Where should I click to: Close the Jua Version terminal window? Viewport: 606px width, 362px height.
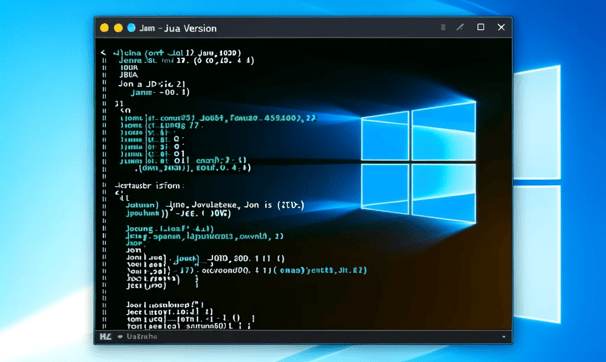[501, 27]
